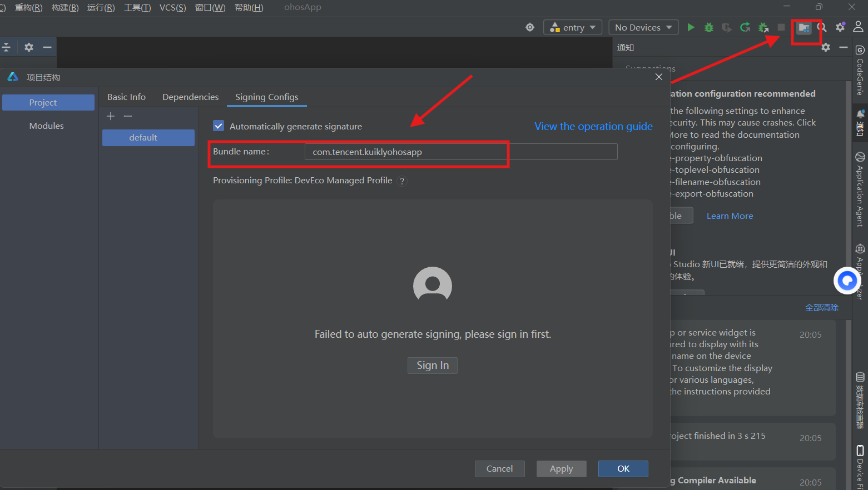Click the user avatar placeholder image

point(433,286)
